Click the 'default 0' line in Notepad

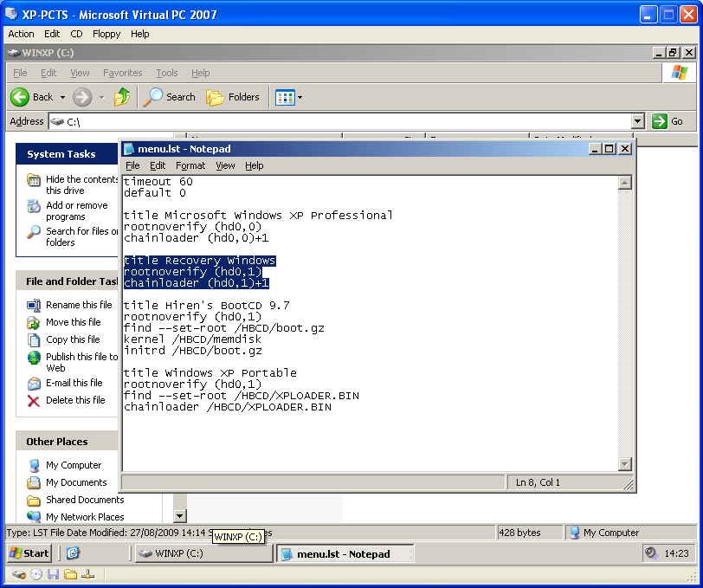155,193
